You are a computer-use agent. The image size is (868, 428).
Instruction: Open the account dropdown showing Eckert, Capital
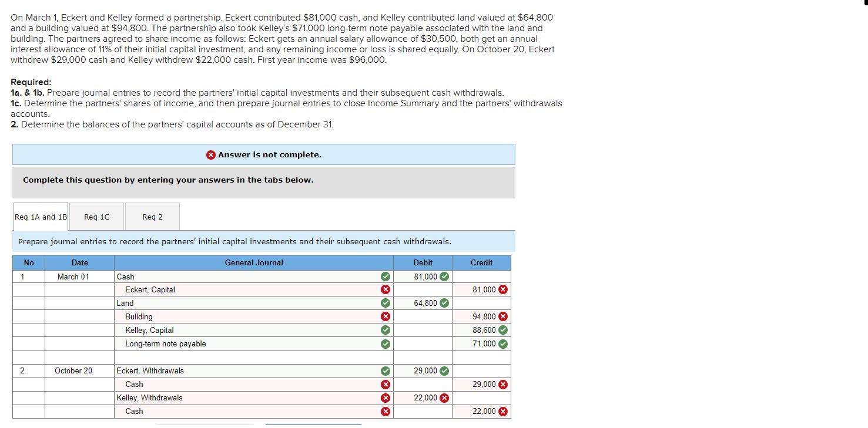[x=247, y=289]
